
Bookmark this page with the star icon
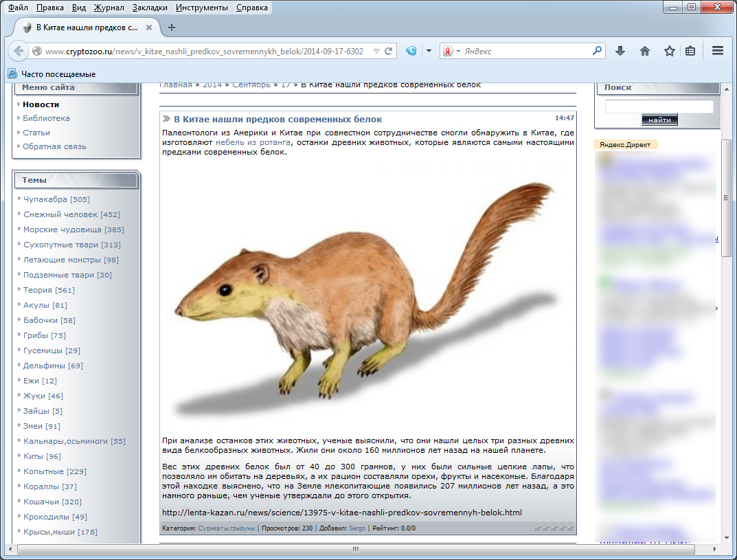pos(669,51)
